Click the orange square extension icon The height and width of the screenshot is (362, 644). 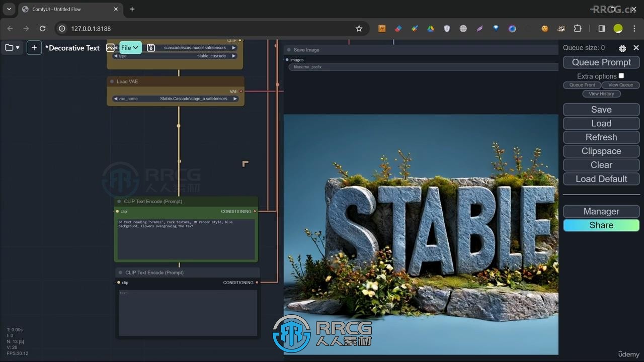click(x=382, y=29)
